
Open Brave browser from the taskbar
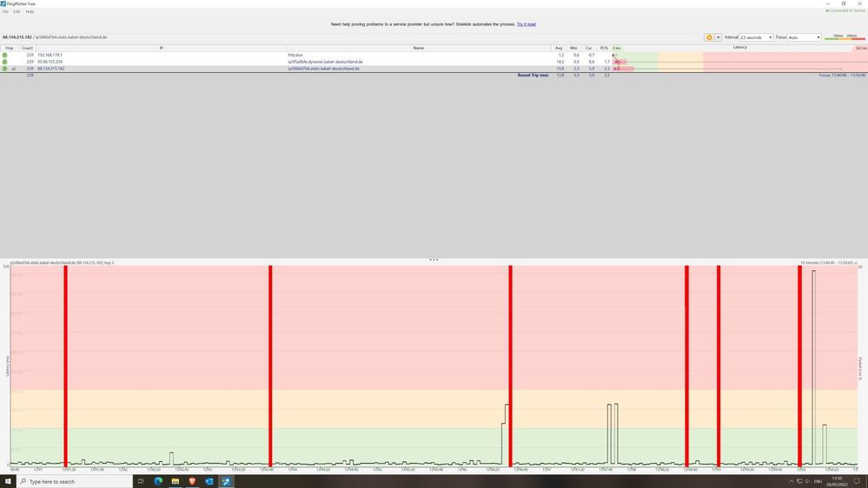pos(192,481)
